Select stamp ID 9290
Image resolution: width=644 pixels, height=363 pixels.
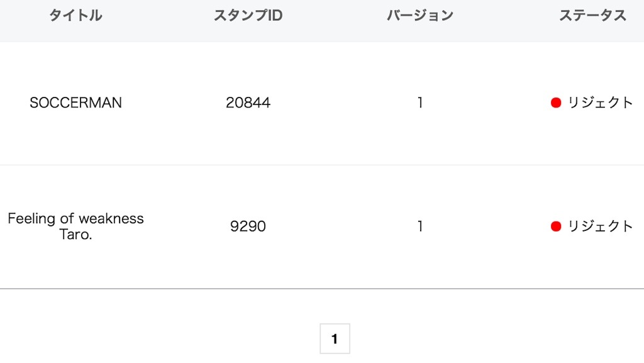pos(248,226)
